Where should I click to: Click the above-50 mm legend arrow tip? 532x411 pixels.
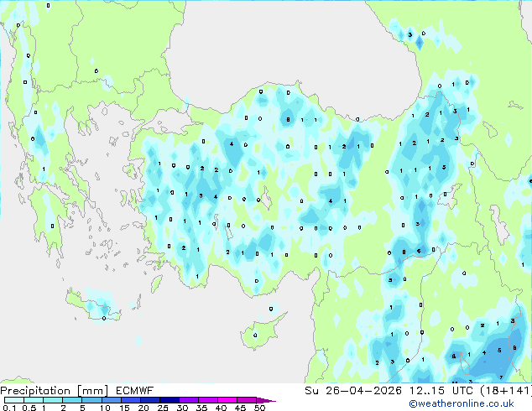pyautogui.click(x=266, y=400)
